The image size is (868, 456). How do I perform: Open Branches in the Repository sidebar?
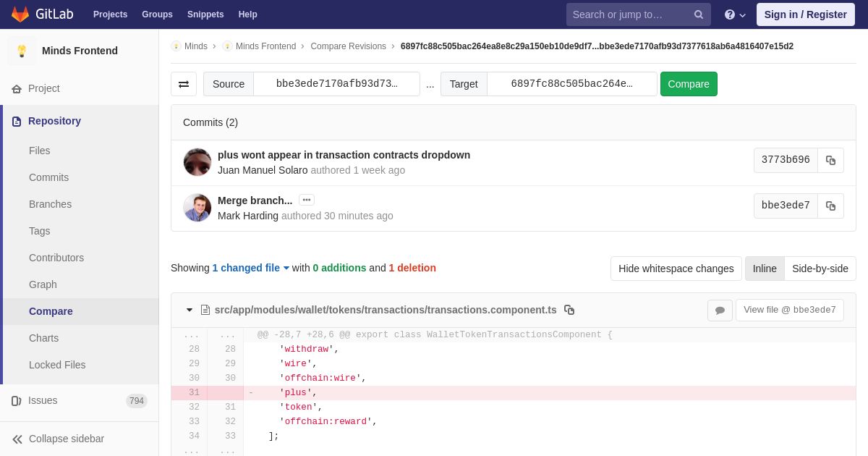point(50,204)
